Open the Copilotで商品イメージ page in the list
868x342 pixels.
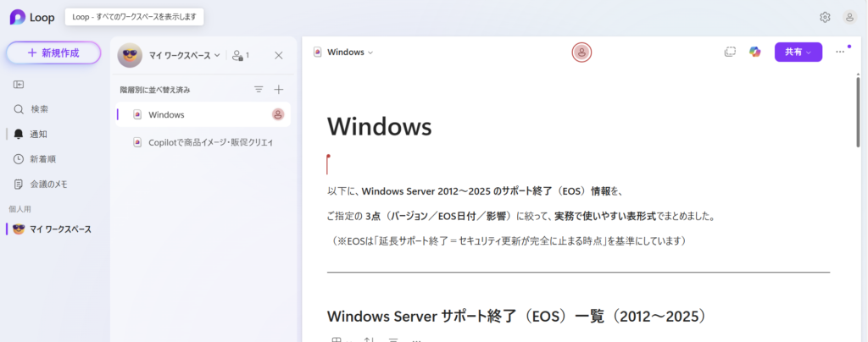click(x=210, y=142)
